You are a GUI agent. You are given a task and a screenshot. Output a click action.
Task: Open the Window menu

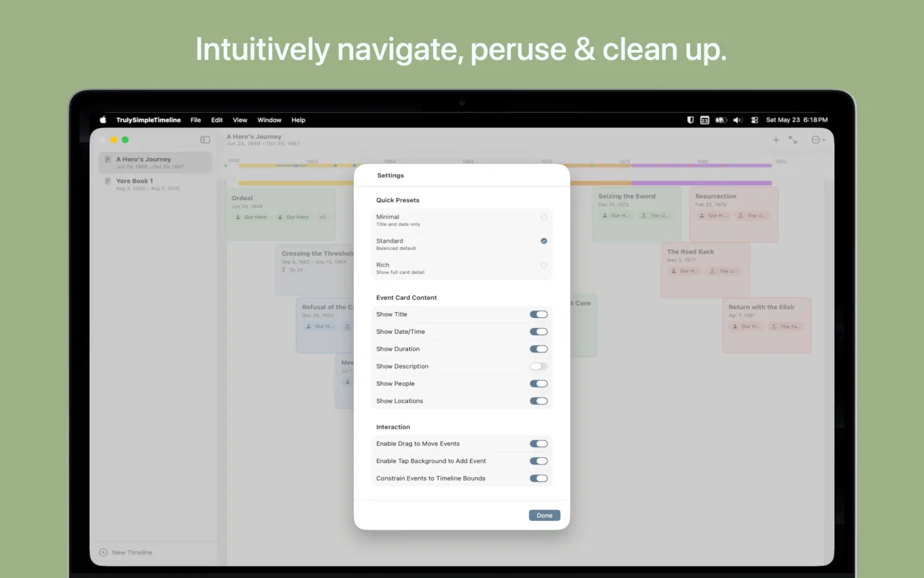[269, 120]
